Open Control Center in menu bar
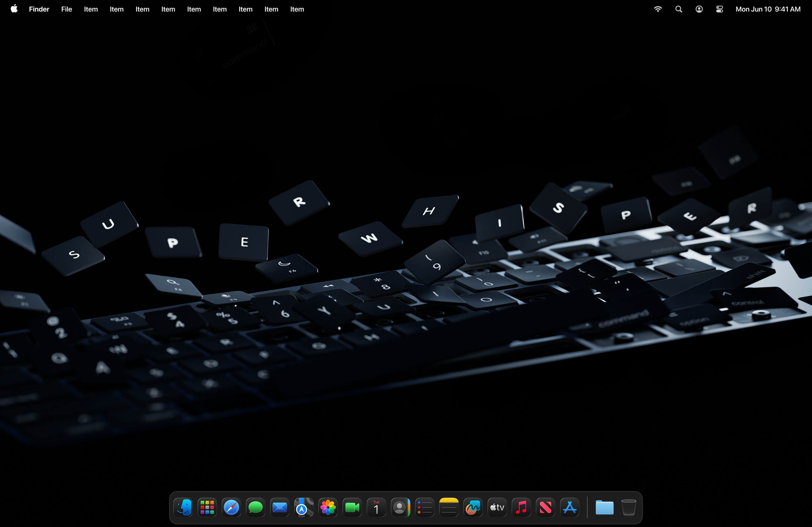The height and width of the screenshot is (527, 812). coord(720,9)
